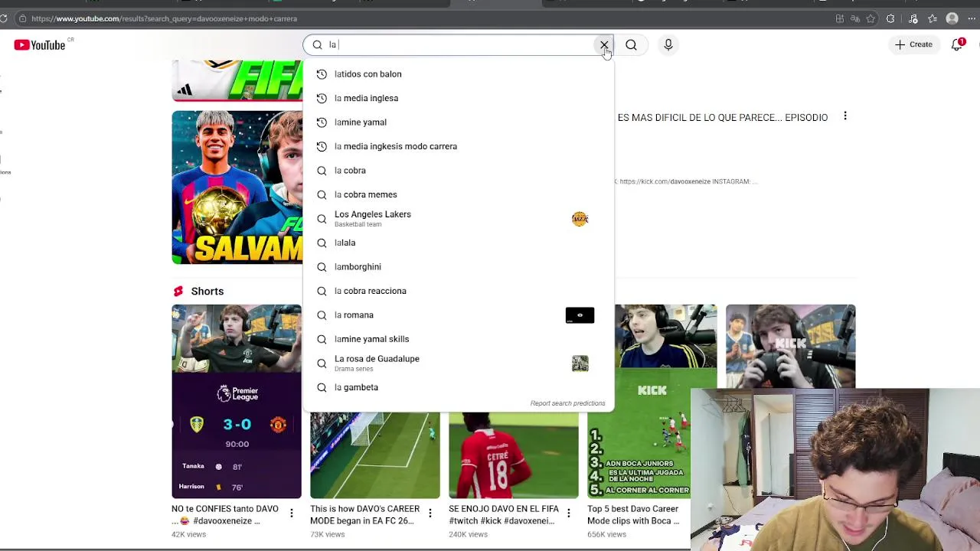
Task: Open options for "DAVO'S CAREER MODE began" short
Action: [430, 514]
